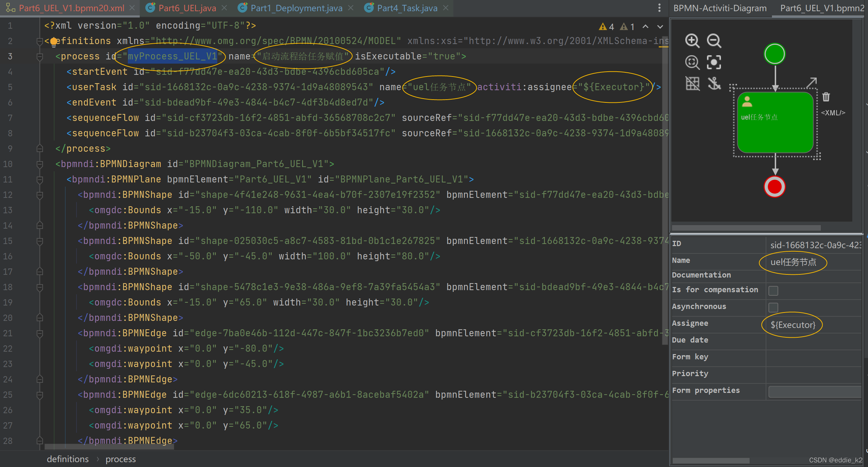
Task: Open editor tabs overflow menu (three dots)
Action: (659, 8)
